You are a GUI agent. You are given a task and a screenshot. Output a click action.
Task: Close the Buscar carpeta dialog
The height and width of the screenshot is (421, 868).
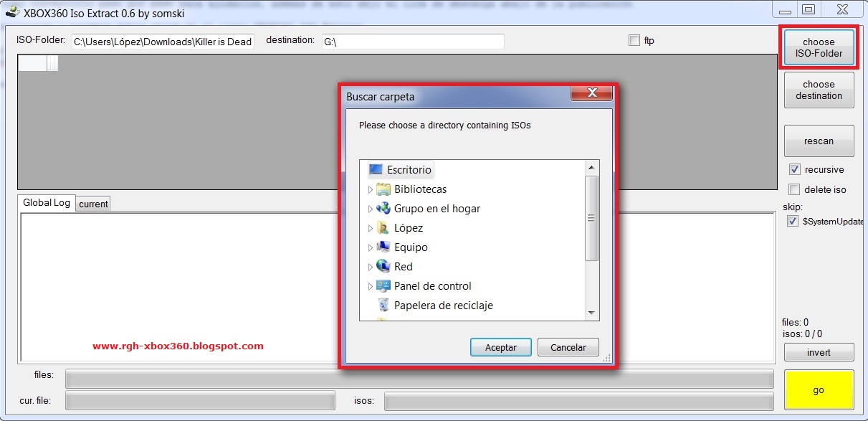coord(592,93)
